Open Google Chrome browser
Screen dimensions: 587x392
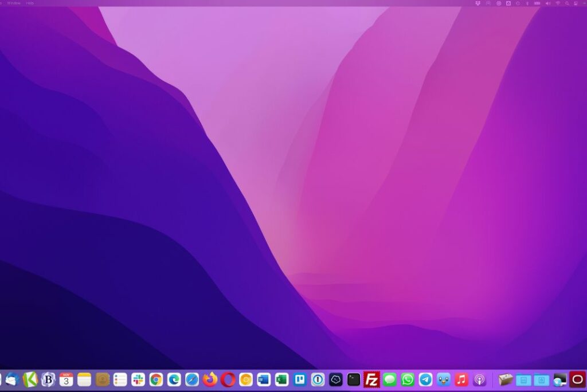156,379
